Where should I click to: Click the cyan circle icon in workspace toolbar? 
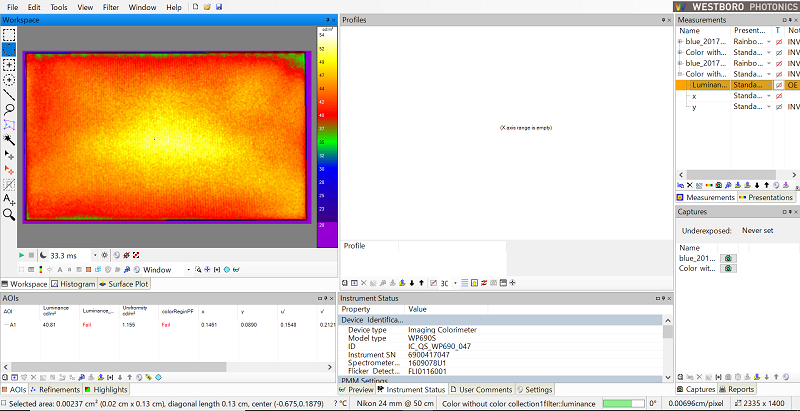[227, 270]
